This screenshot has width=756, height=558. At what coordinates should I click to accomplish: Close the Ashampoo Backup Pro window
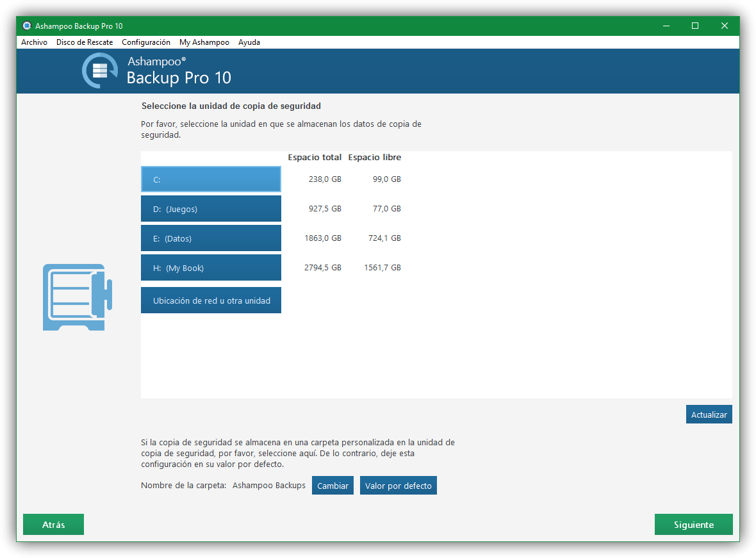tap(724, 26)
